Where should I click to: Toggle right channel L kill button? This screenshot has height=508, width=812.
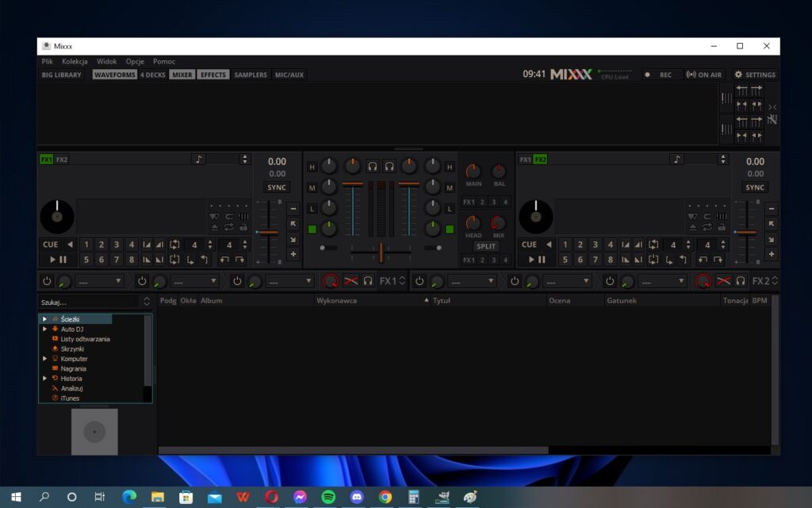(450, 209)
